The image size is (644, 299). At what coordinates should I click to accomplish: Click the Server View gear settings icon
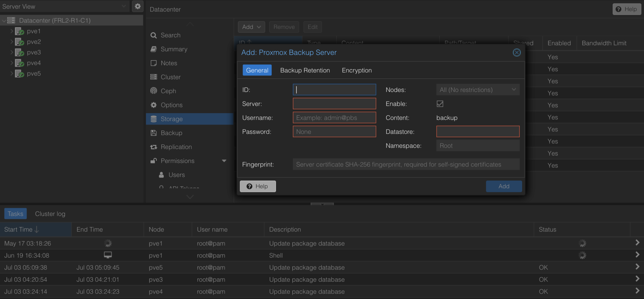(138, 6)
